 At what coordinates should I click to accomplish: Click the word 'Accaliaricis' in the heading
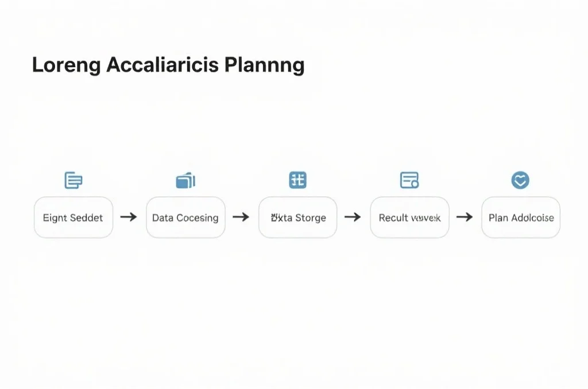(163, 65)
